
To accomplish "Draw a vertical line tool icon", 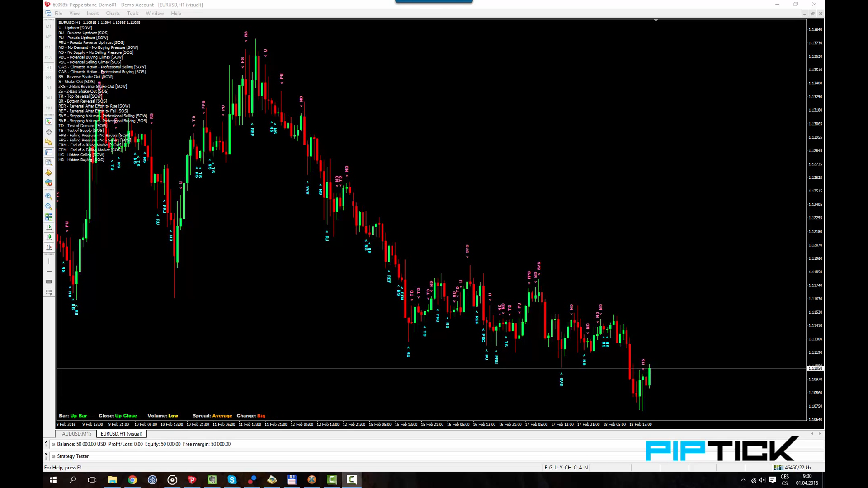I will click(49, 261).
